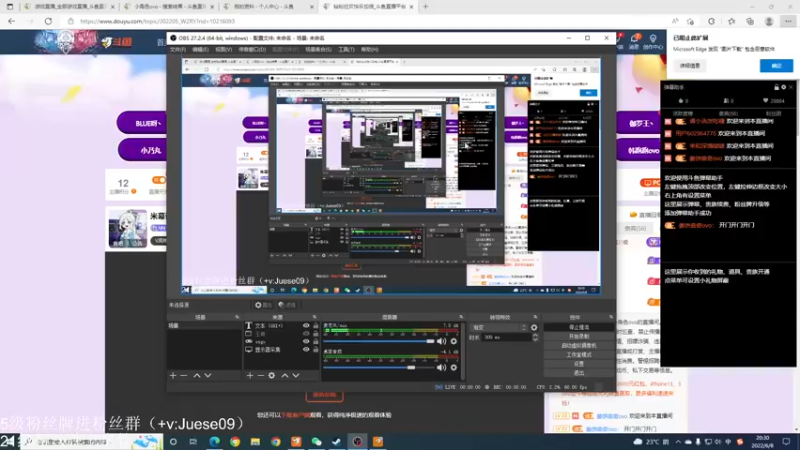The width and height of the screenshot is (800, 450).
Task: Click 停止推流 button in OBS controls
Action: [579, 328]
